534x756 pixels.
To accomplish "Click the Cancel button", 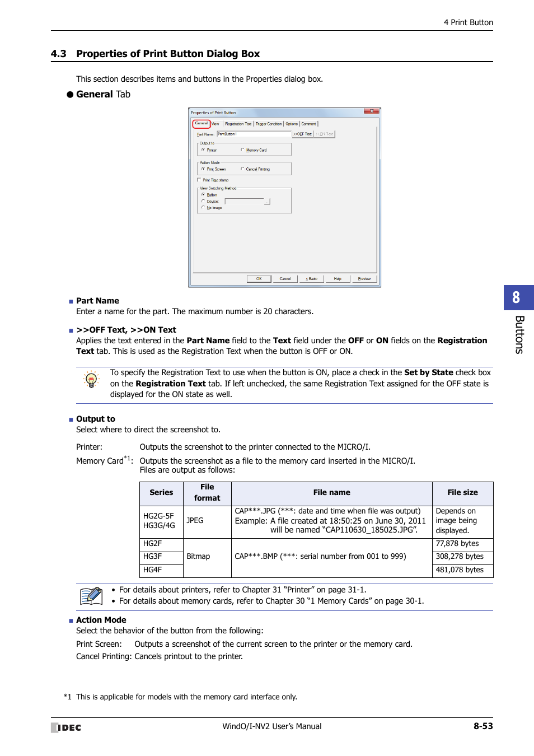I will [x=285, y=278].
